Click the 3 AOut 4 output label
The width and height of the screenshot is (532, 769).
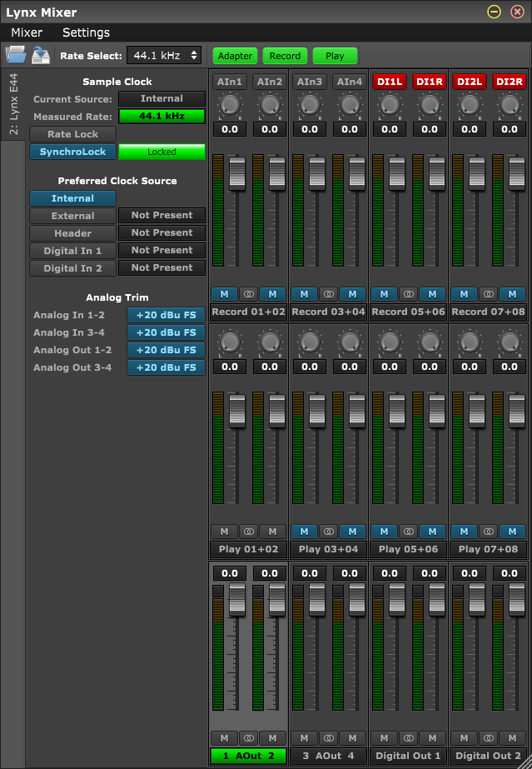tap(329, 756)
